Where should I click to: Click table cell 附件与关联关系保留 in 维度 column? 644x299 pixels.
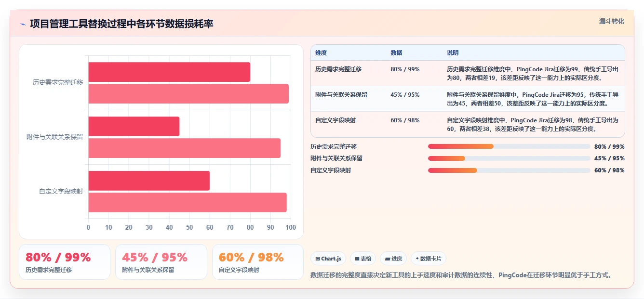pyautogui.click(x=341, y=95)
